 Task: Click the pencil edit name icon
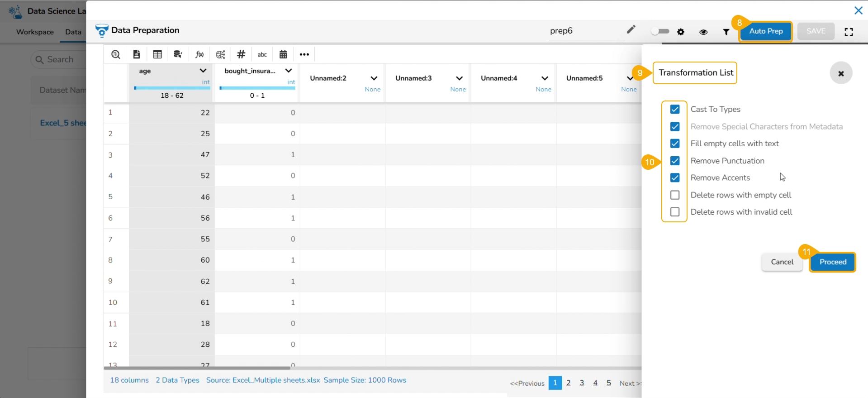(x=631, y=30)
